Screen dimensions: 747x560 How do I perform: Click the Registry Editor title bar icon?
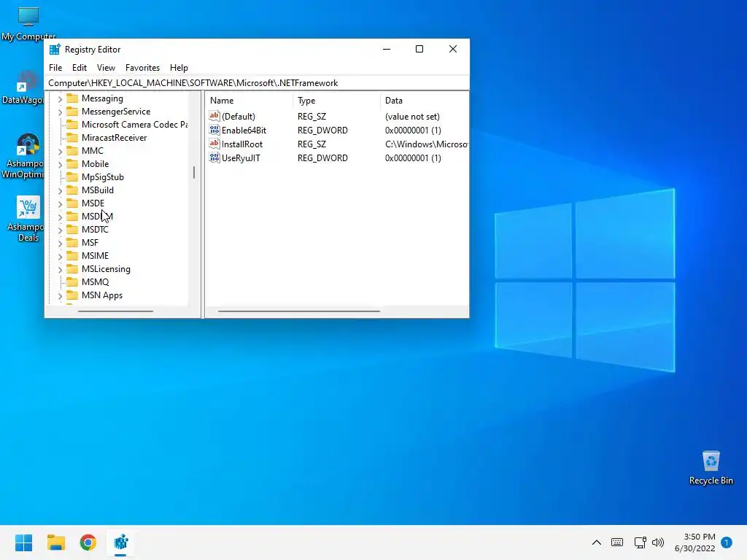pyautogui.click(x=55, y=49)
